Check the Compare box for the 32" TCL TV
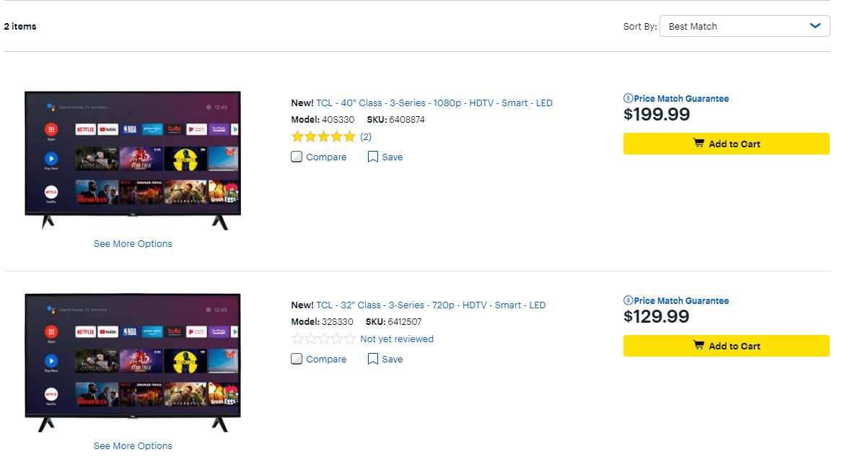The width and height of the screenshot is (868, 457). click(296, 358)
